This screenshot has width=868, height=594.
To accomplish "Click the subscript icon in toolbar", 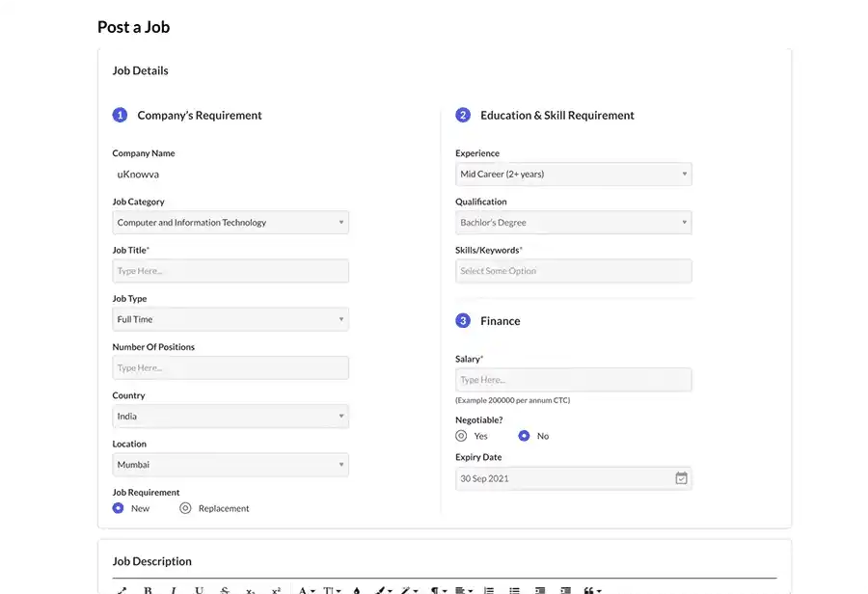I will (x=250, y=590).
